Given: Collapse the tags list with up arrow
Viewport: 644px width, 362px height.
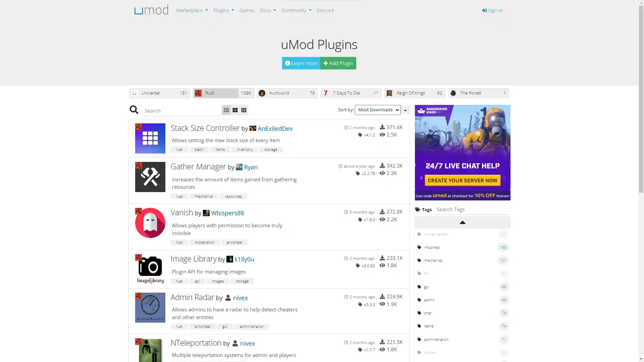Looking at the screenshot, I should pyautogui.click(x=462, y=223).
